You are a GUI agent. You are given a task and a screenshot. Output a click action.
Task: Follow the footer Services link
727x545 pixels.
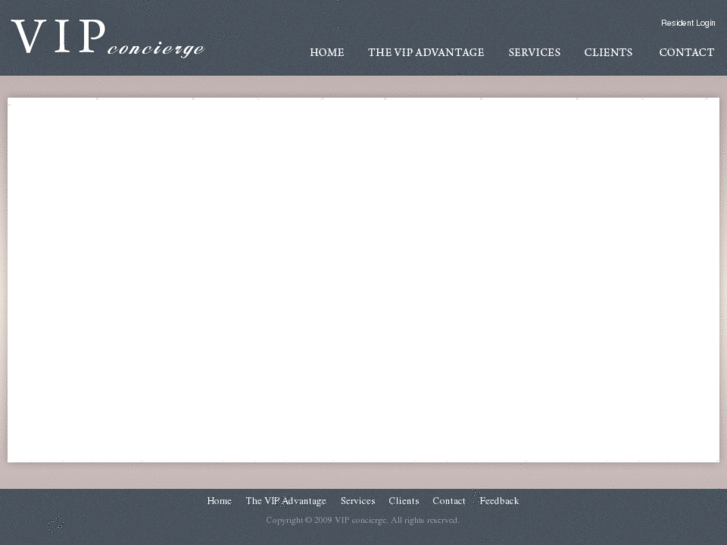(357, 501)
